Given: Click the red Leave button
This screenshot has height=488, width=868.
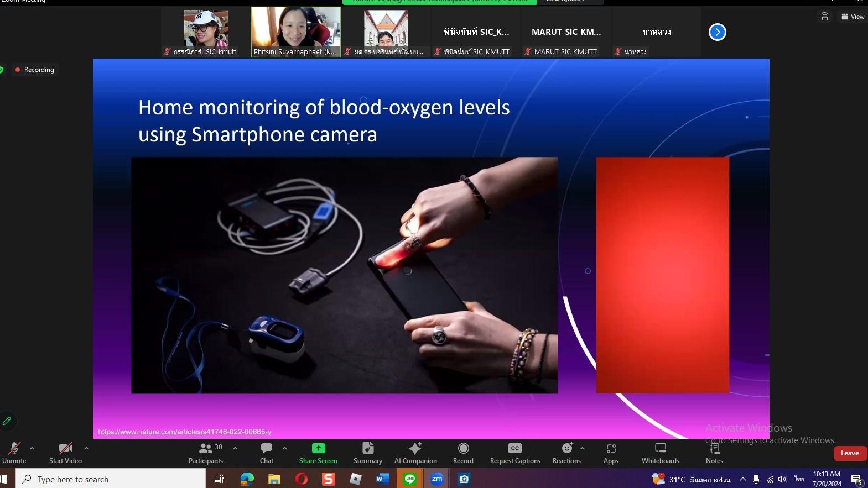Looking at the screenshot, I should click(850, 453).
